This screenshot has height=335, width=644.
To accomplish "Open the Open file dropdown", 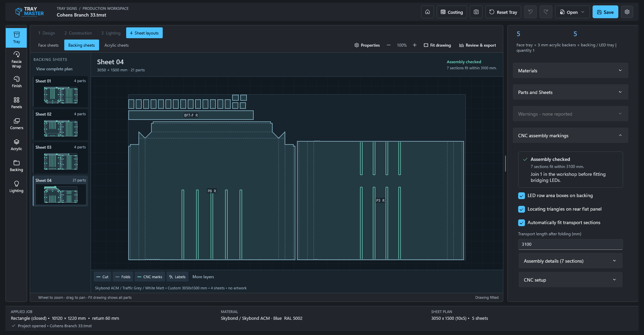I will tap(572, 12).
